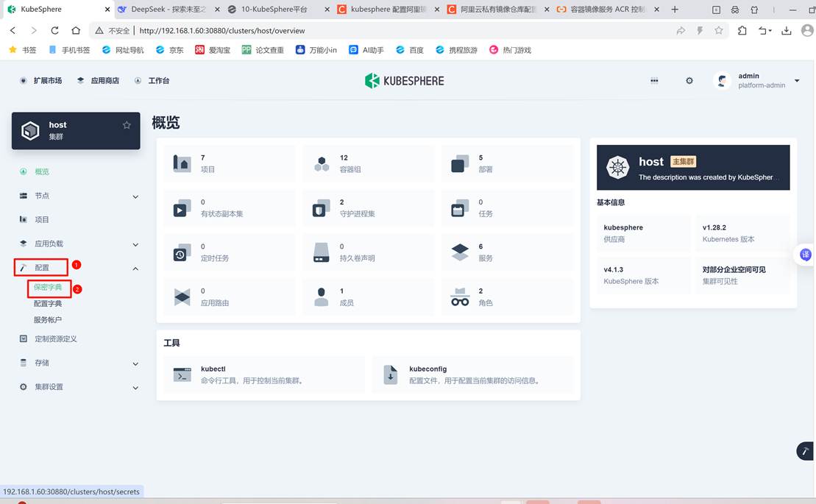Collapse the 配置 section chevron
Viewport: 816px width, 504px height.
click(135, 269)
